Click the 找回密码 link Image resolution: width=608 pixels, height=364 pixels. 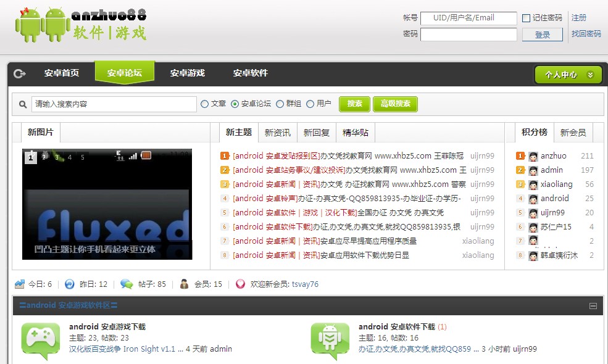coord(586,34)
